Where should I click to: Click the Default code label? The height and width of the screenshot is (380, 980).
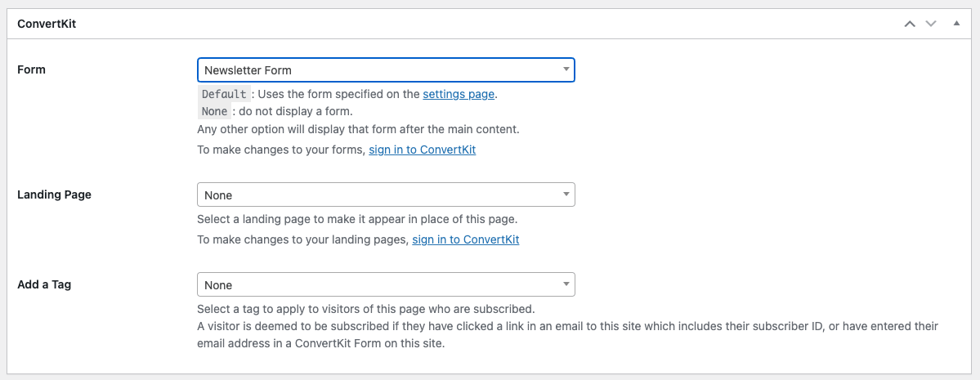[x=224, y=94]
